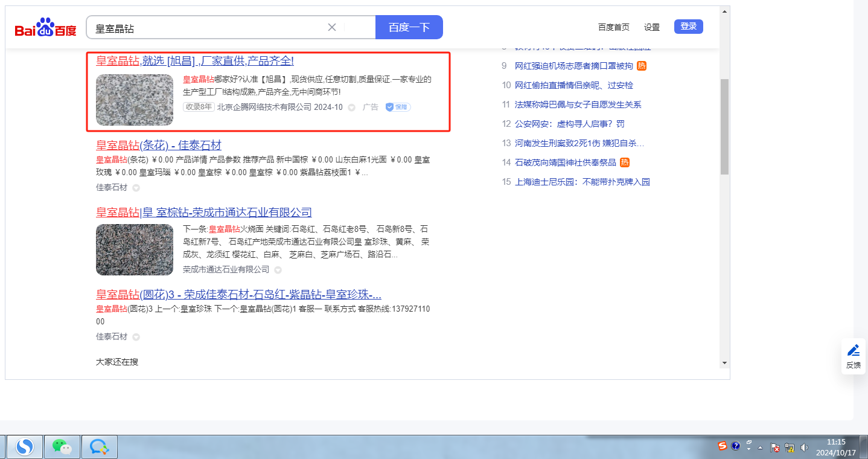Expand dropdown arrow beside first 佳泰石材 source

click(136, 188)
